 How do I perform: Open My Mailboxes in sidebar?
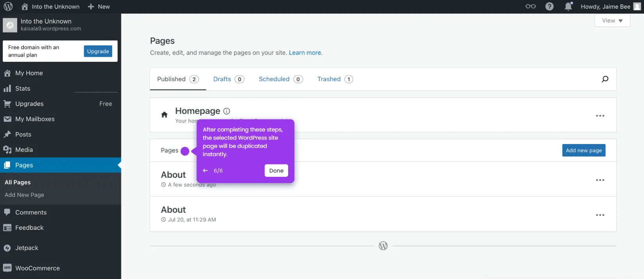coord(61,119)
